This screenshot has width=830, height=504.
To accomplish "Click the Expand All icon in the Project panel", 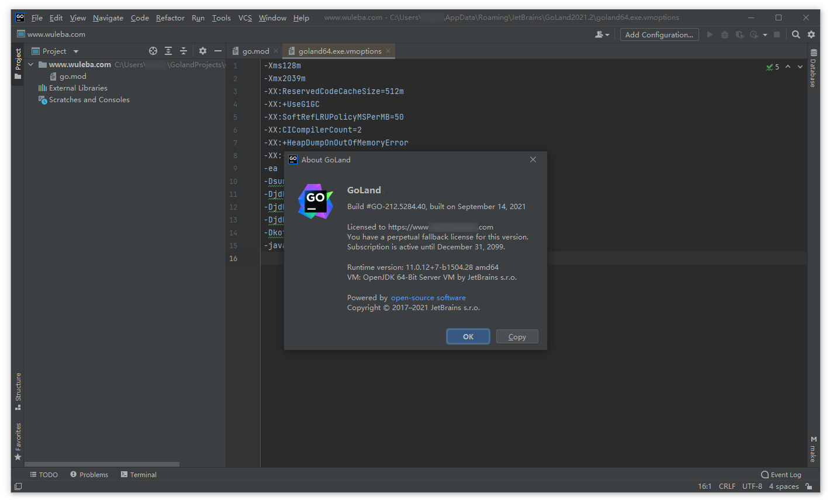I will (168, 51).
